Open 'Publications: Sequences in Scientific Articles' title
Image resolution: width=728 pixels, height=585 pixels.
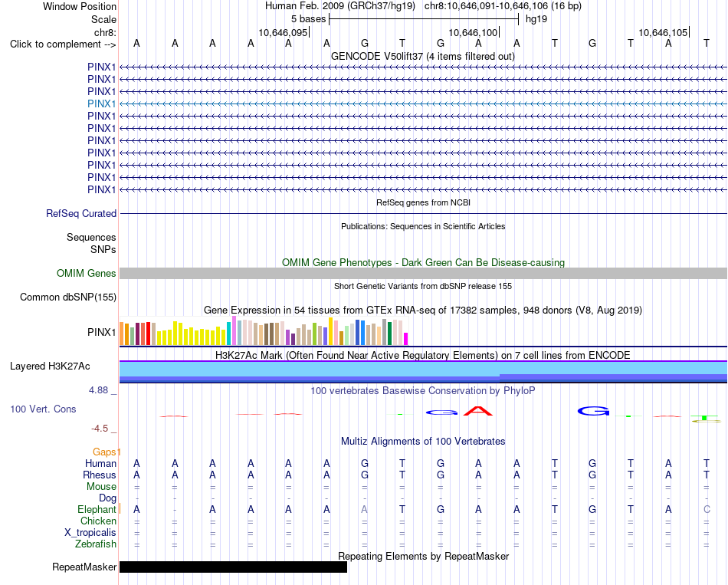point(423,226)
